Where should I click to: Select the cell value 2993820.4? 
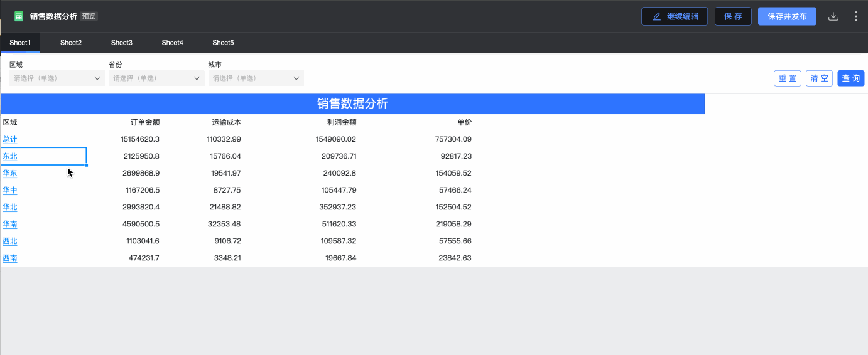pos(142,207)
